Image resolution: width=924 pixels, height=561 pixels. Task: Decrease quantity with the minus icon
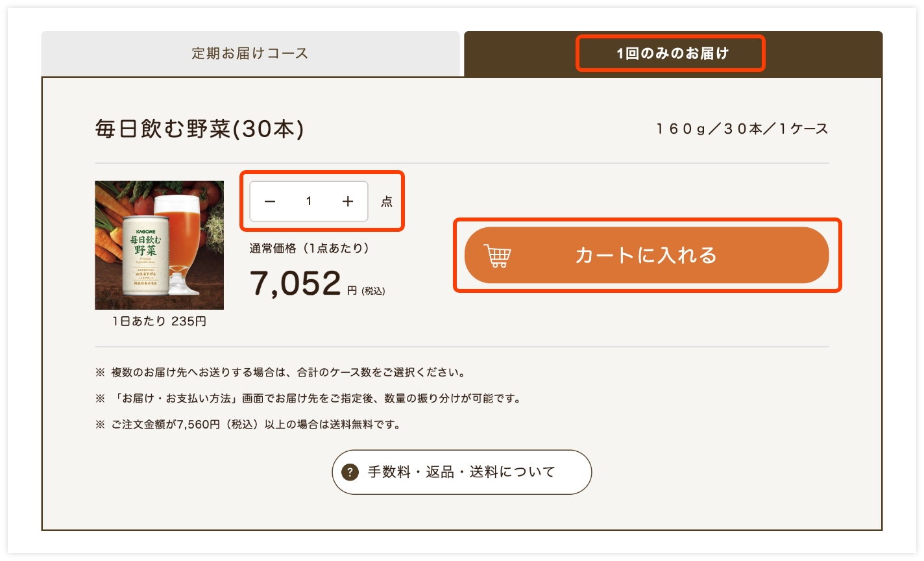270,201
